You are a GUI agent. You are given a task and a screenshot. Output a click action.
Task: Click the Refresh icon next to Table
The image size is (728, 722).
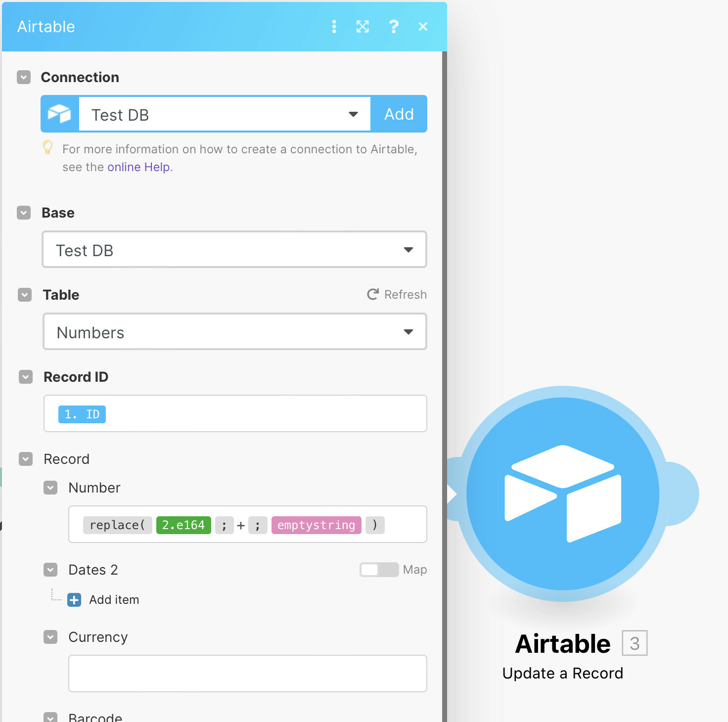click(373, 295)
